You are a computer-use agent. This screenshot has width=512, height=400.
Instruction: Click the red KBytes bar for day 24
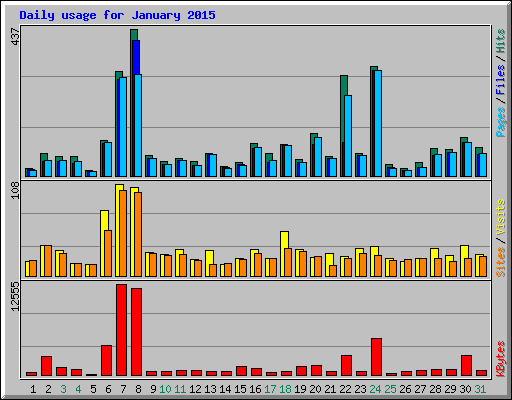[376, 357]
